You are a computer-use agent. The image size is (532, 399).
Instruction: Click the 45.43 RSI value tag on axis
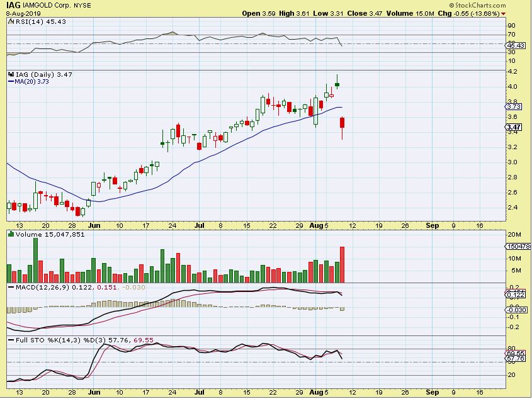click(x=515, y=45)
